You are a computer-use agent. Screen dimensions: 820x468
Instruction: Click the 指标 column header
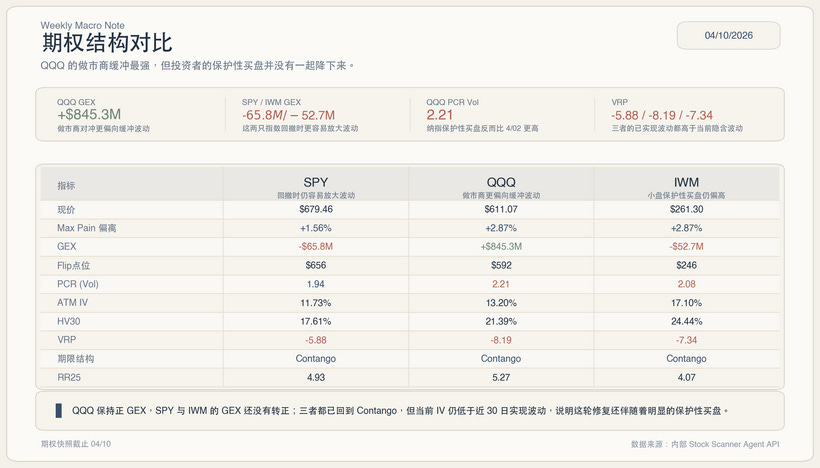point(66,186)
